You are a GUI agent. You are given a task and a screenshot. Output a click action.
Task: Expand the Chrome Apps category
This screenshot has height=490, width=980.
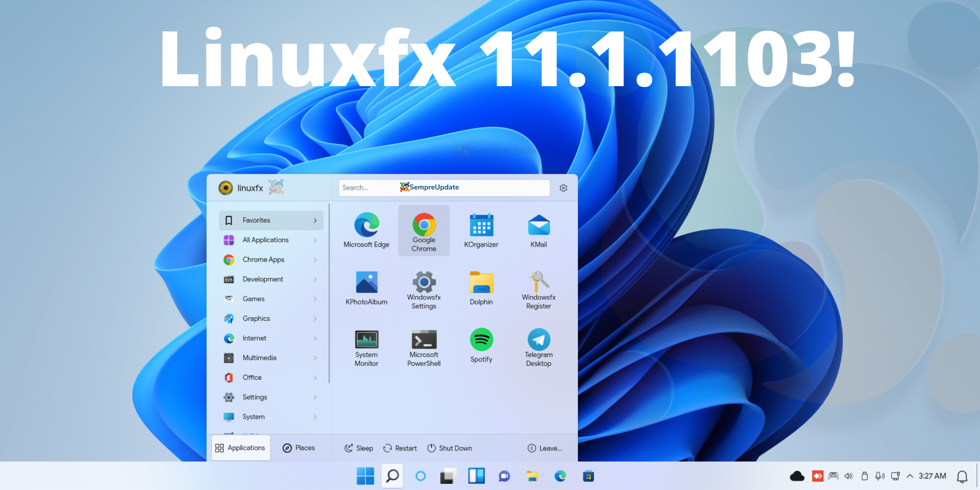tap(271, 260)
